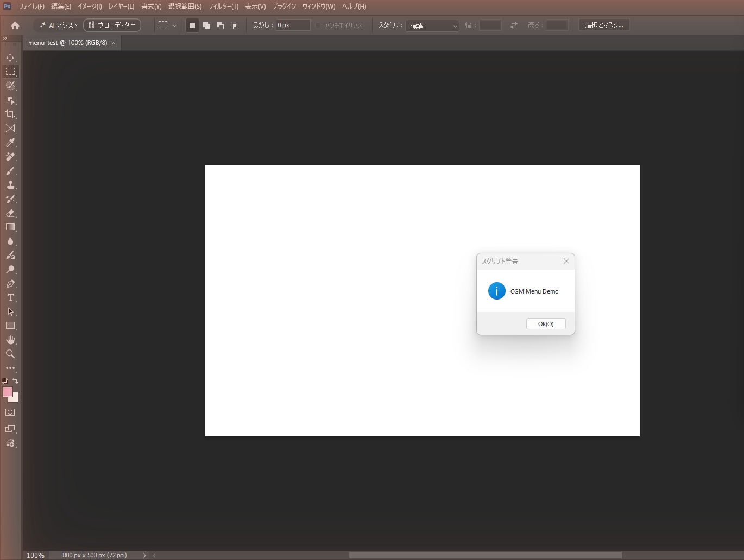Open the Edit Toolbar three-dots menu

[10, 368]
